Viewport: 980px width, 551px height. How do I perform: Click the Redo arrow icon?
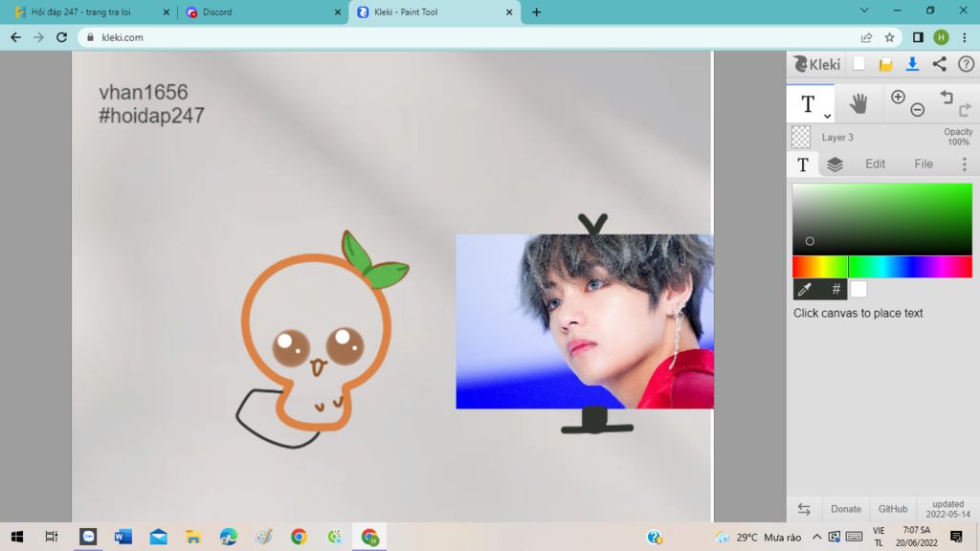[x=965, y=110]
